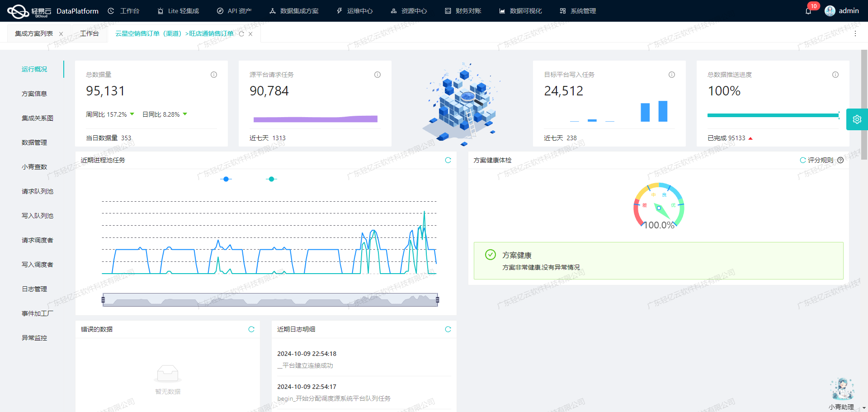The width and height of the screenshot is (868, 412).
Task: Click the info icon on 总数据量 card
Action: [x=213, y=75]
